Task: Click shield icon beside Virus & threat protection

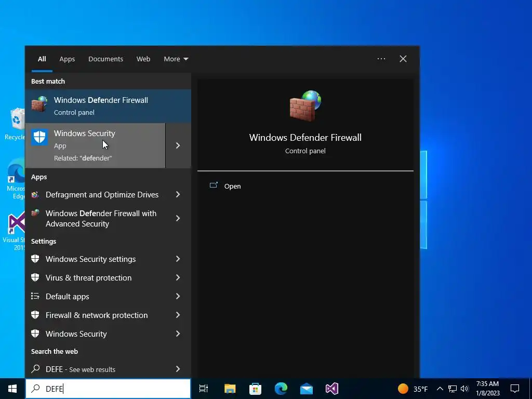Action: pyautogui.click(x=35, y=277)
